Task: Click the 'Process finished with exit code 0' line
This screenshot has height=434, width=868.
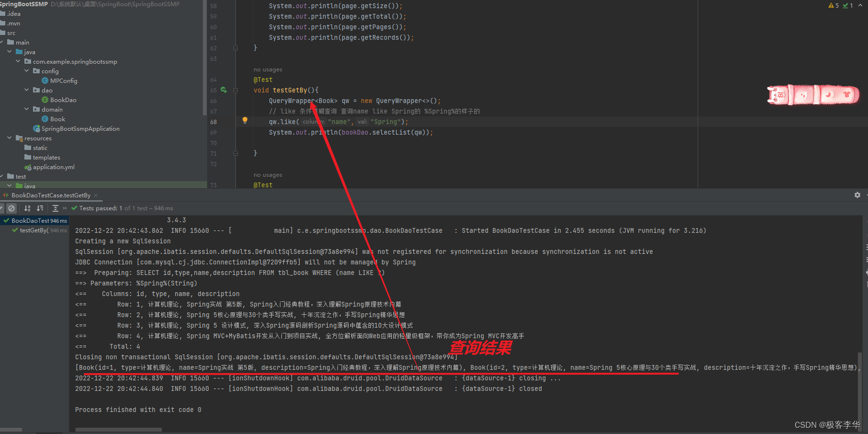Action: (138, 410)
